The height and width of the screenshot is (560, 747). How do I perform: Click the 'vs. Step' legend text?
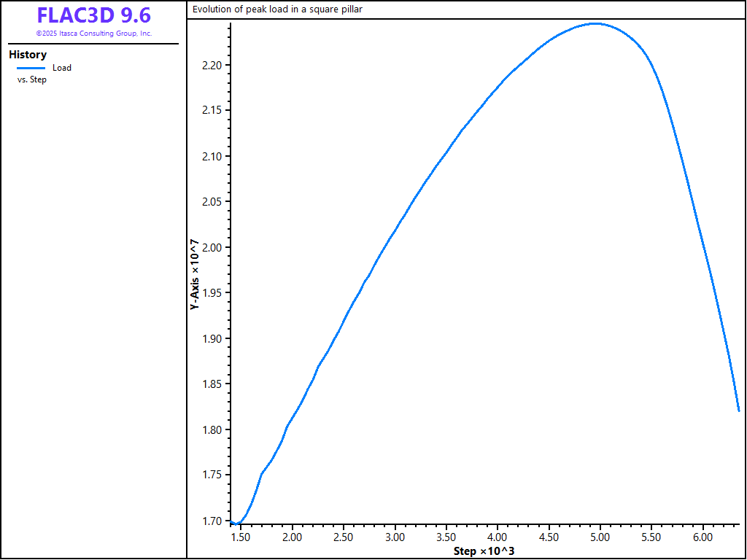32,79
